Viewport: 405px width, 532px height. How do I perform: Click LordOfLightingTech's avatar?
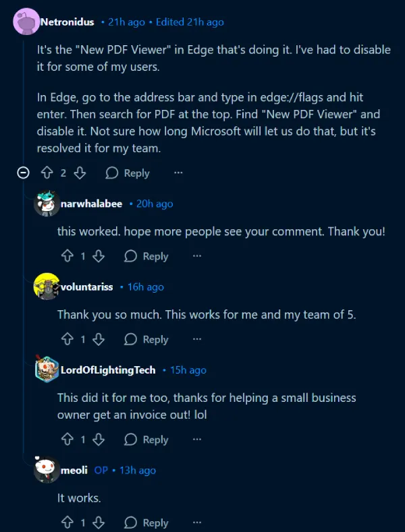46,370
